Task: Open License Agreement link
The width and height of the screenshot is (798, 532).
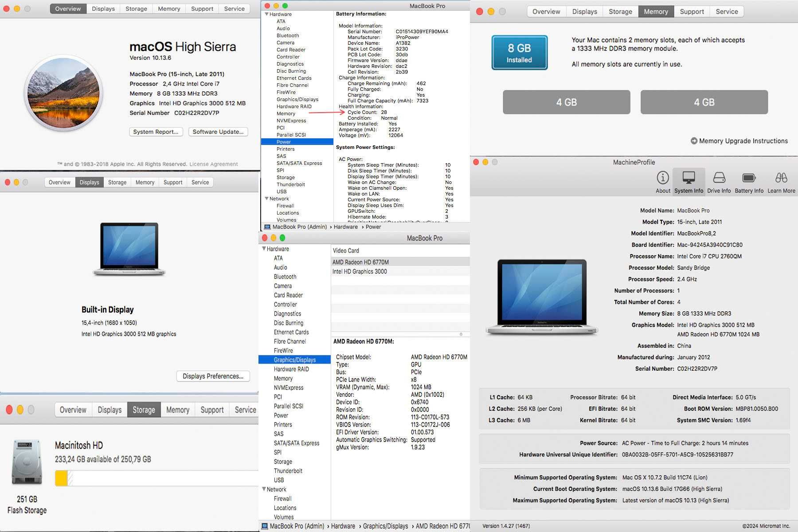Action: tap(214, 164)
